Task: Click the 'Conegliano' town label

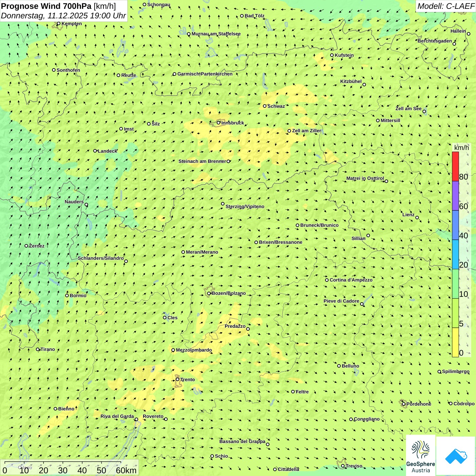Action: (x=367, y=419)
